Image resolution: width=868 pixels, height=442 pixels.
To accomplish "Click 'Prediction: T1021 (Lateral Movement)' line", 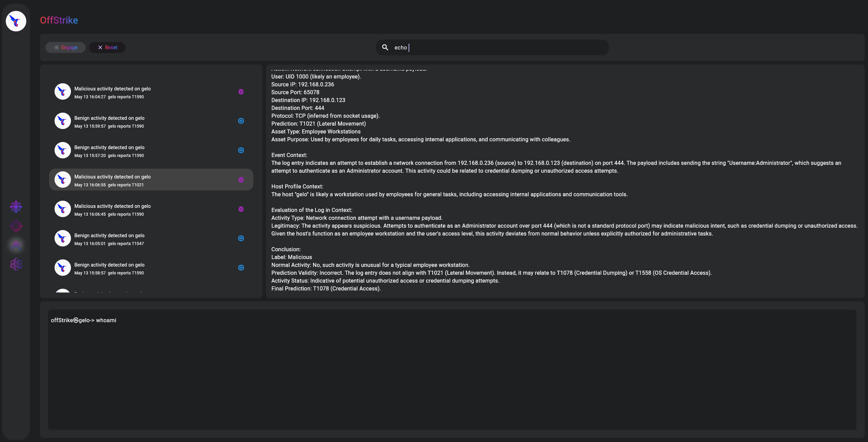I will [x=319, y=124].
